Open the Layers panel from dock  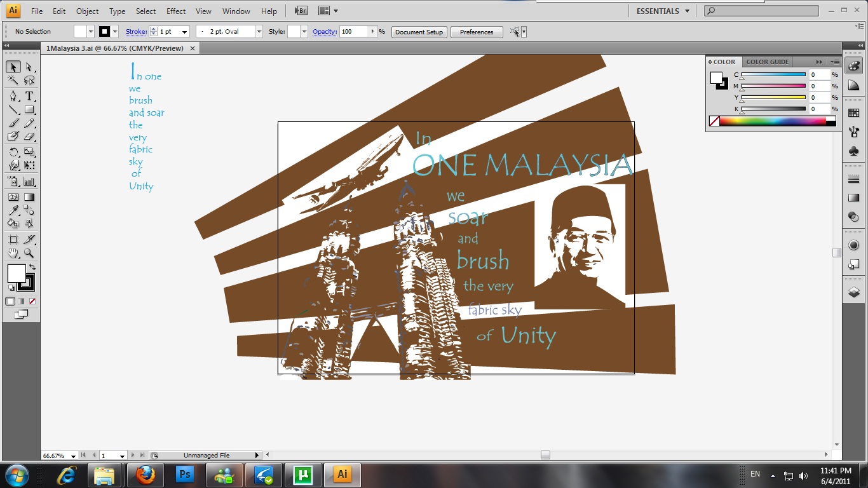coord(853,292)
